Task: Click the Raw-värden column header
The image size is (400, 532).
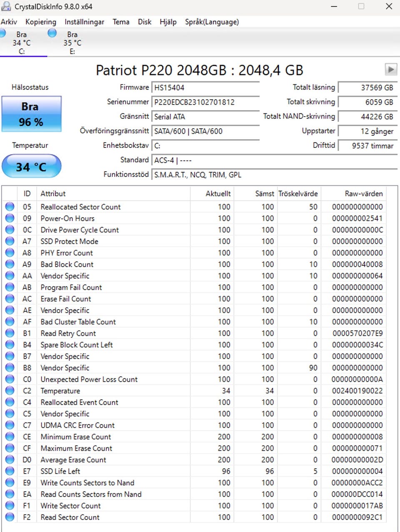Action: [x=363, y=194]
